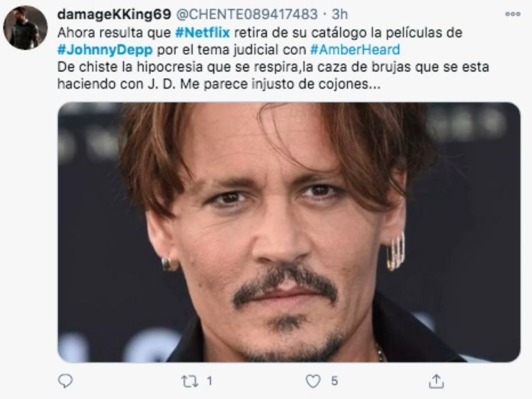Image resolution: width=532 pixels, height=399 pixels.
Task: Open the three-dot more options menu
Action: (x=513, y=14)
